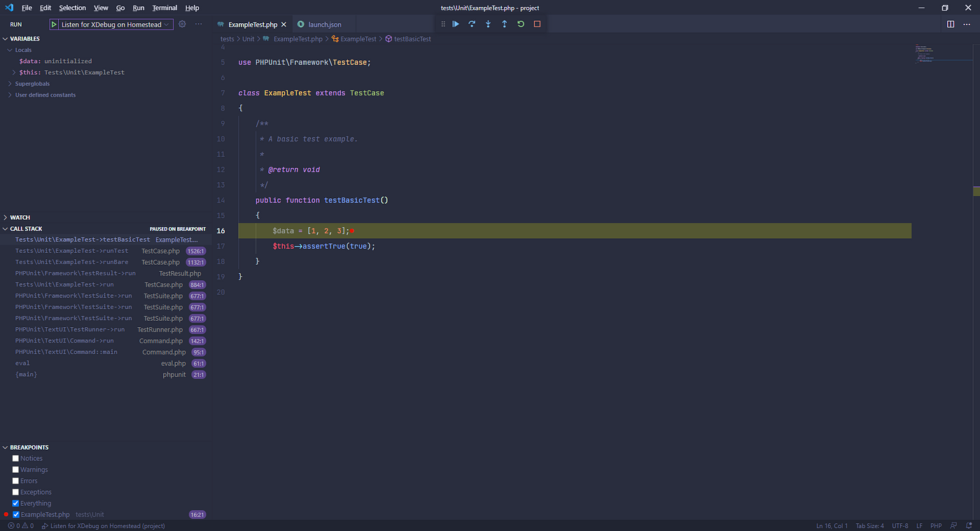Click the $data uninitialized variable row
The image size is (980, 531).
pos(105,61)
